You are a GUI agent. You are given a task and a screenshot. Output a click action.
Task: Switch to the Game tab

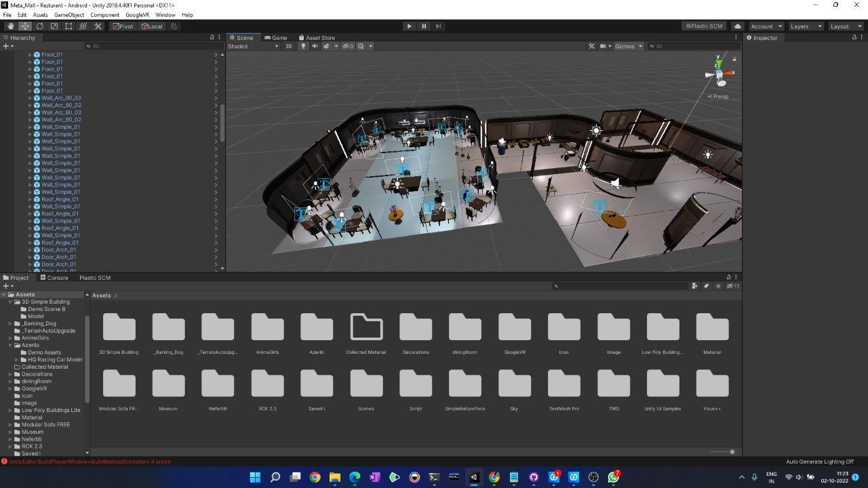coord(275,37)
